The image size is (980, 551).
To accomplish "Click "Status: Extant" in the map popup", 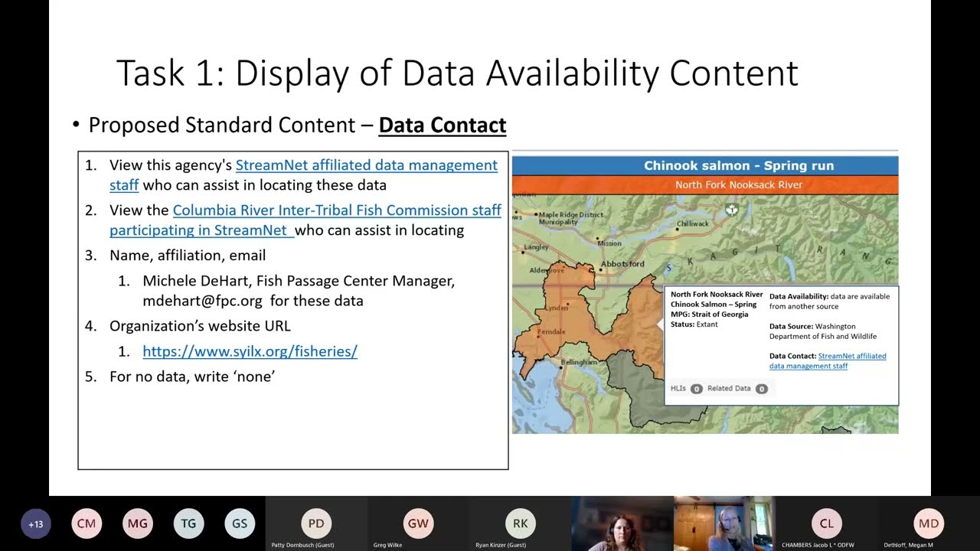I will click(x=694, y=324).
